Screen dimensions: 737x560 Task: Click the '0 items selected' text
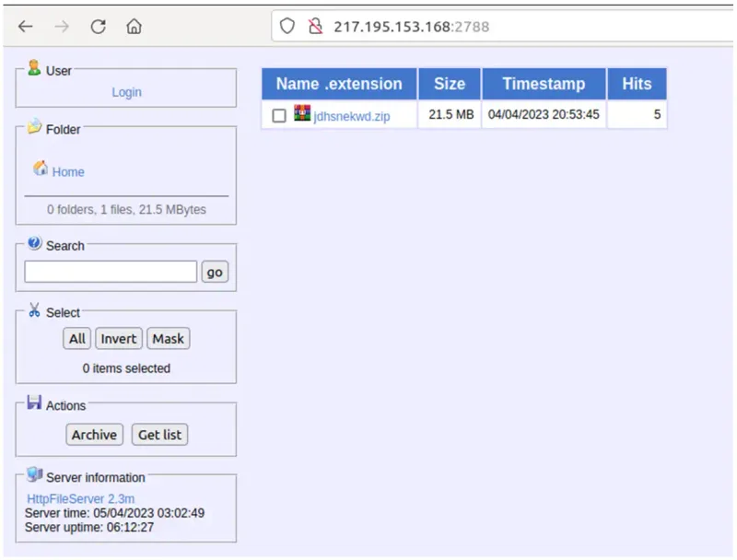pyautogui.click(x=126, y=368)
